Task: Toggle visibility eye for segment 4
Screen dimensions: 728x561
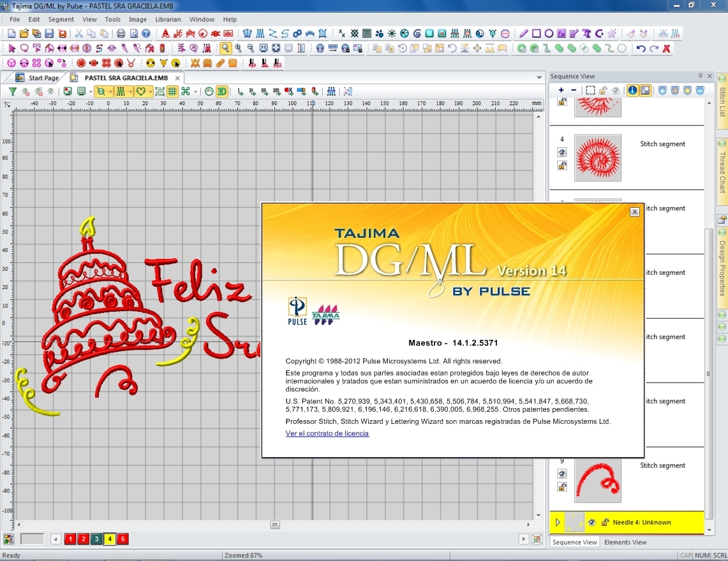Action: 561,152
